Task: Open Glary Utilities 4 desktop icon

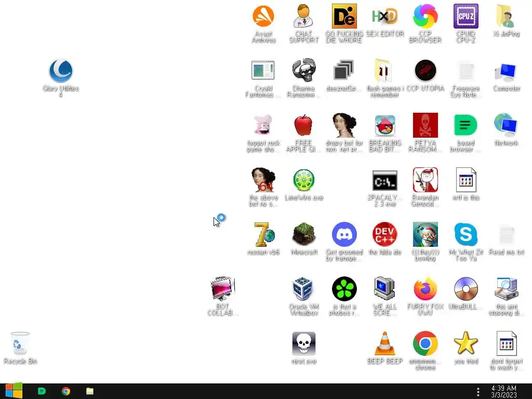Action: coord(61,71)
